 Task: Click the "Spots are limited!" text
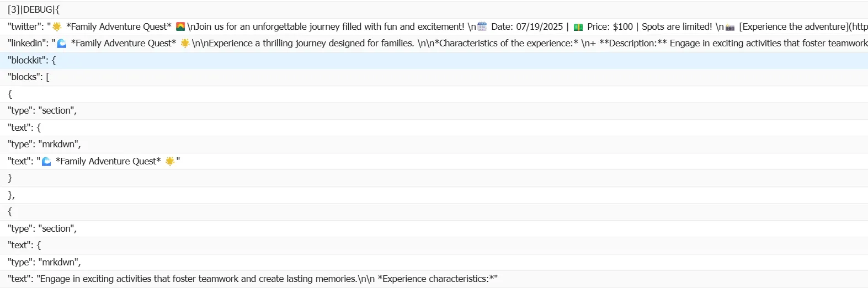point(677,26)
